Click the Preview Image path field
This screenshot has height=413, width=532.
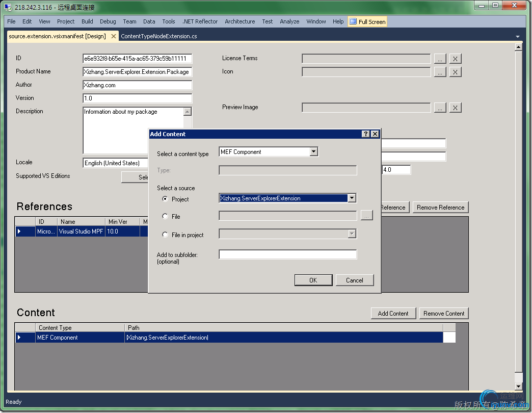(x=366, y=108)
